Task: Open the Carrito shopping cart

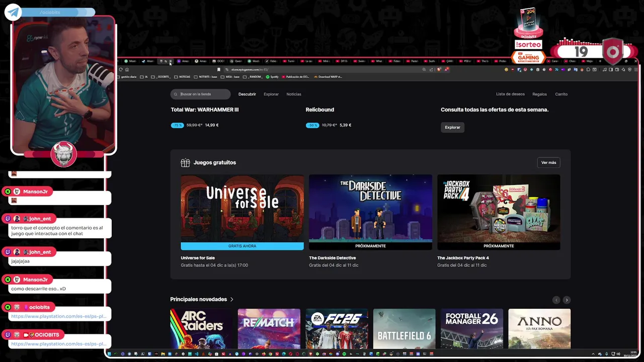Action: click(x=561, y=94)
